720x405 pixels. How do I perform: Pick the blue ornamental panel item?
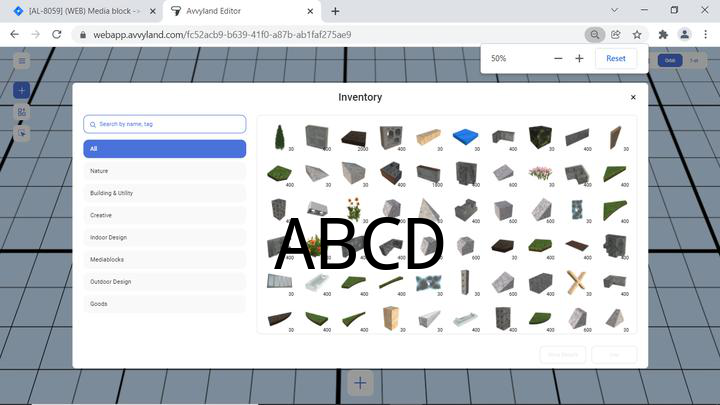click(x=428, y=282)
